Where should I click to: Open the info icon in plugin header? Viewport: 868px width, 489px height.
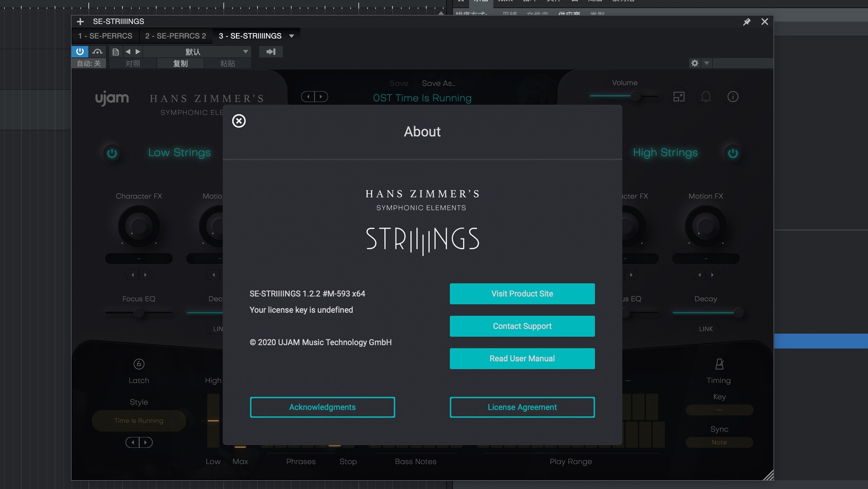point(733,96)
